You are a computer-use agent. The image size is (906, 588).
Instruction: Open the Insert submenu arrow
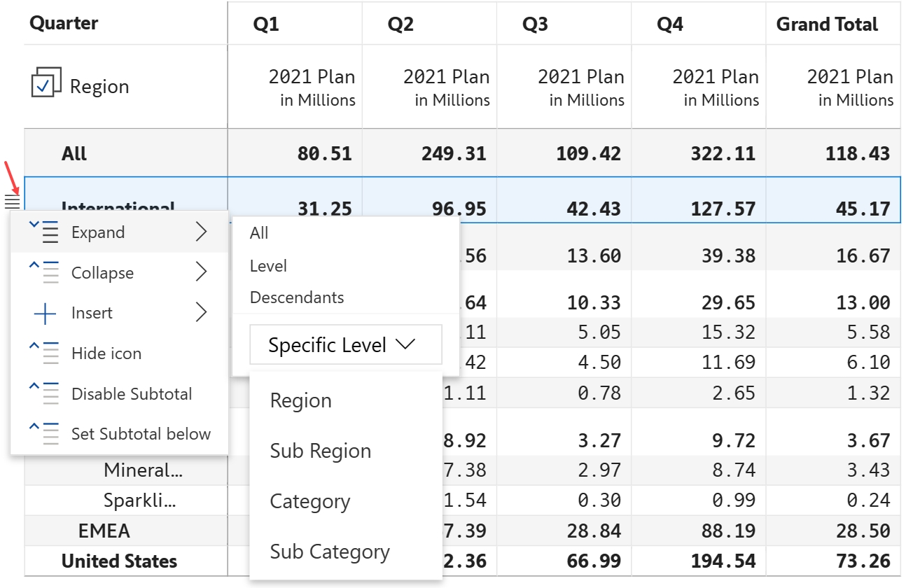point(202,313)
